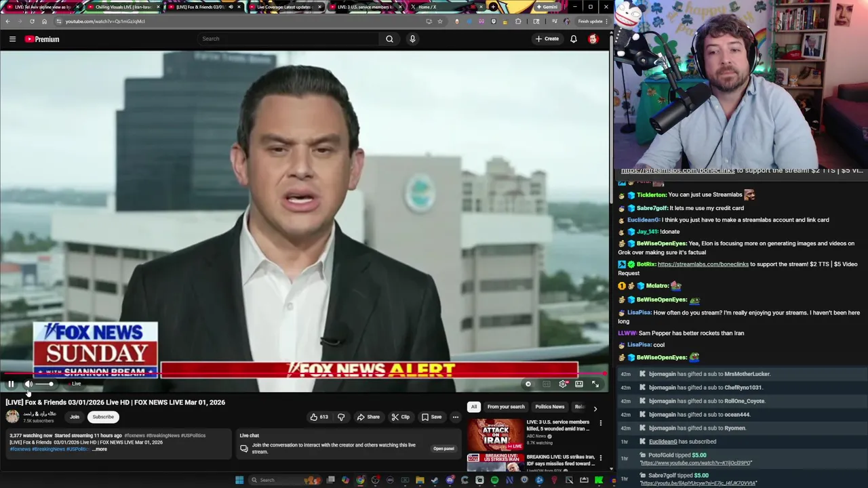Image resolution: width=868 pixels, height=488 pixels.
Task: Open the YouTube account avatar menu
Action: coord(593,39)
